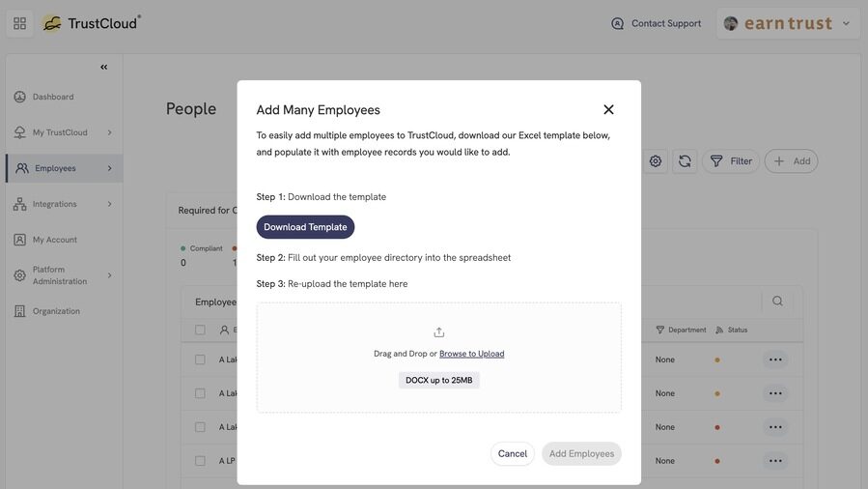Select the first A Lak employee row checkbox
The width and height of the screenshot is (868, 489).
point(200,360)
